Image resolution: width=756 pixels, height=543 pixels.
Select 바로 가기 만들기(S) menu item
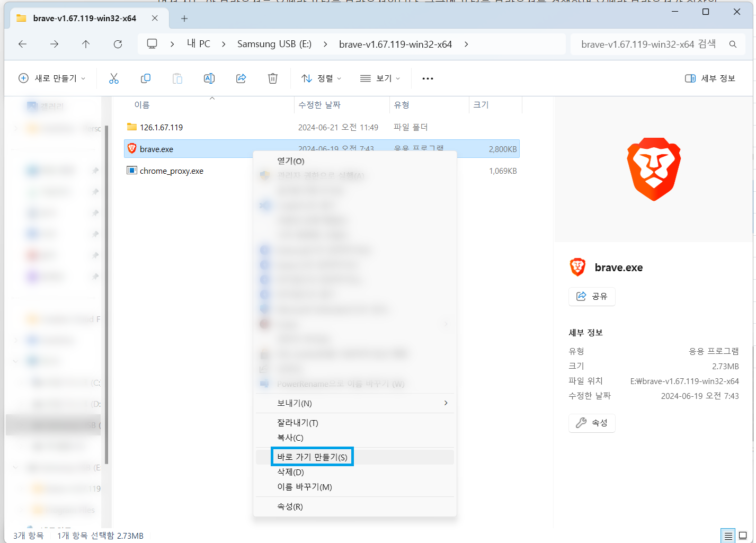click(x=355, y=457)
